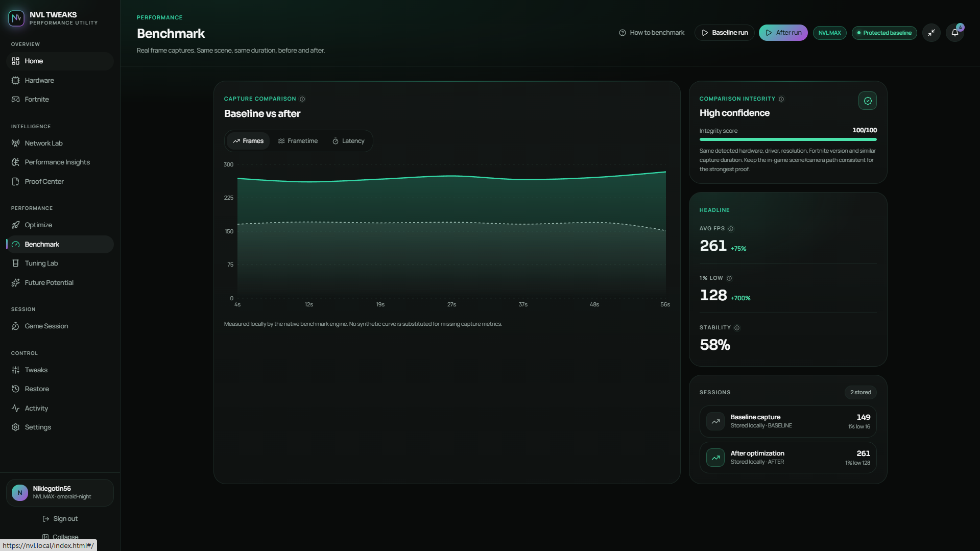Click the Nikiegotin56 avatar

coord(20,493)
